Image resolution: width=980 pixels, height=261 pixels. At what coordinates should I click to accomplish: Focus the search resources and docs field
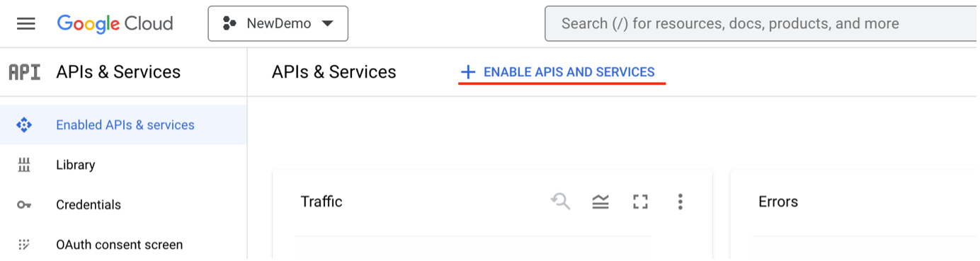tap(762, 23)
